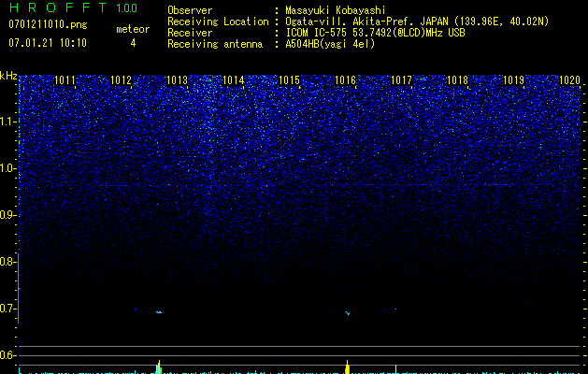Click the 0.8 kHz frequency label
Screen dimensions: 588x374
(x=7, y=262)
